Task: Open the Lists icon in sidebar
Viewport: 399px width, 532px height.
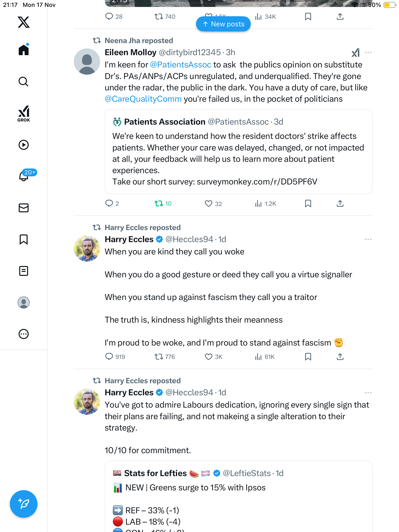Action: click(24, 271)
